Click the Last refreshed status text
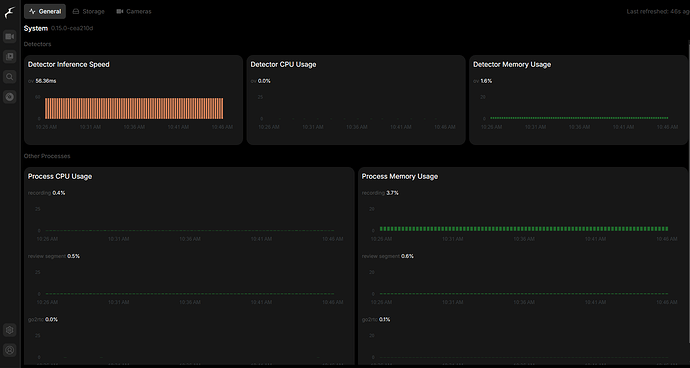This screenshot has height=368, width=690. point(658,11)
